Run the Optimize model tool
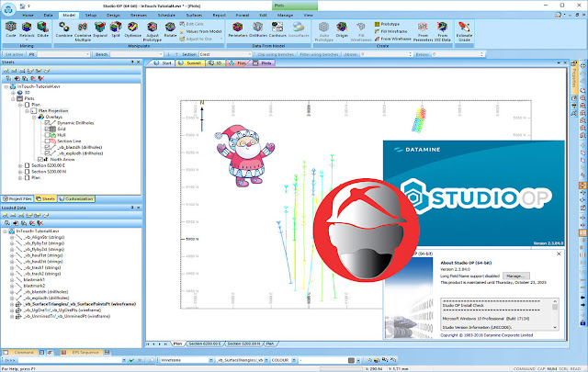588x372 pixels. coord(132,29)
